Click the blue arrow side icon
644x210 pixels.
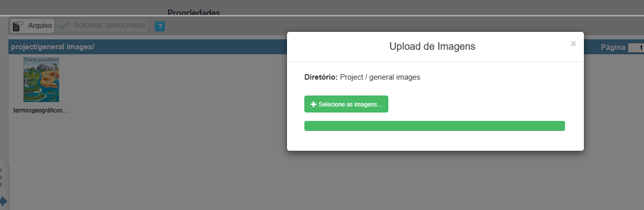click(3, 201)
